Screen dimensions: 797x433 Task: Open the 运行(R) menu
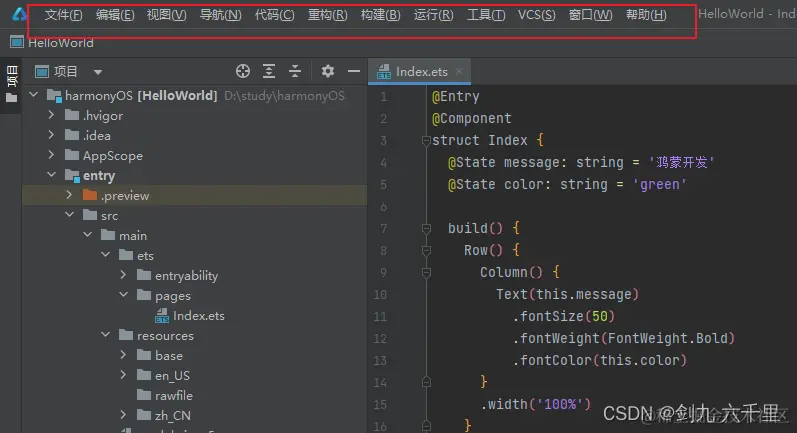coord(434,15)
